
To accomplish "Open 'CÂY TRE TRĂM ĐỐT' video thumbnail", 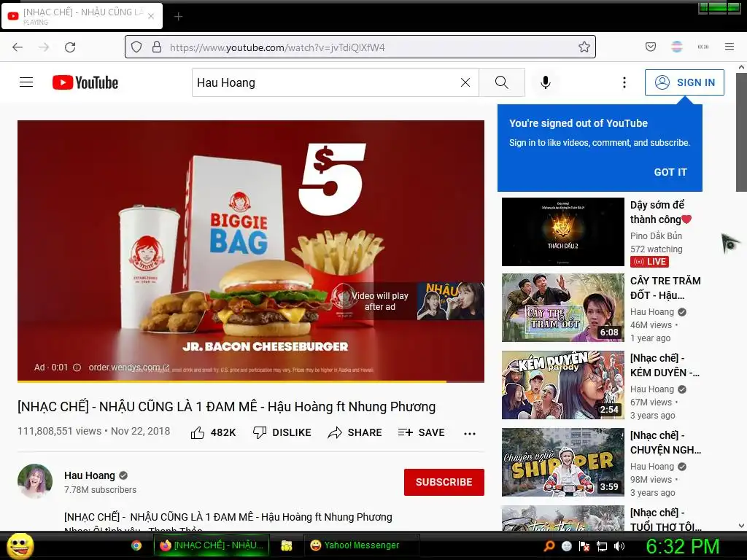I will tap(562, 308).
